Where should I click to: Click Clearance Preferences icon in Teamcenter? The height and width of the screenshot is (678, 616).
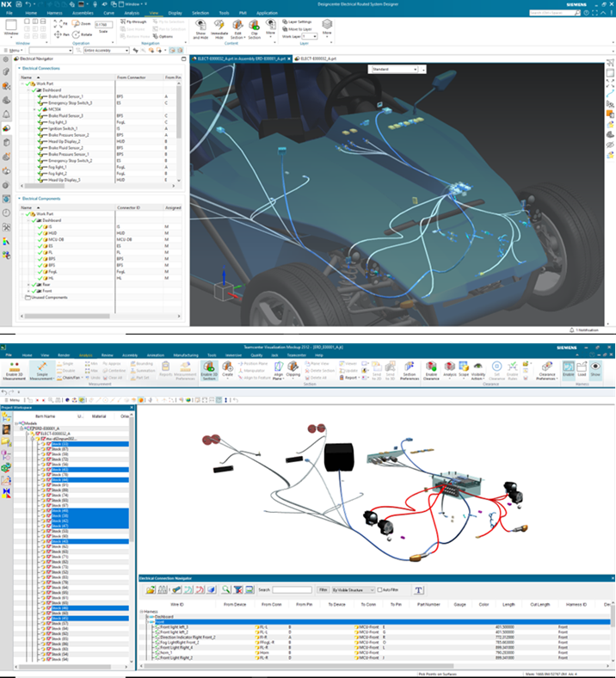point(547,371)
